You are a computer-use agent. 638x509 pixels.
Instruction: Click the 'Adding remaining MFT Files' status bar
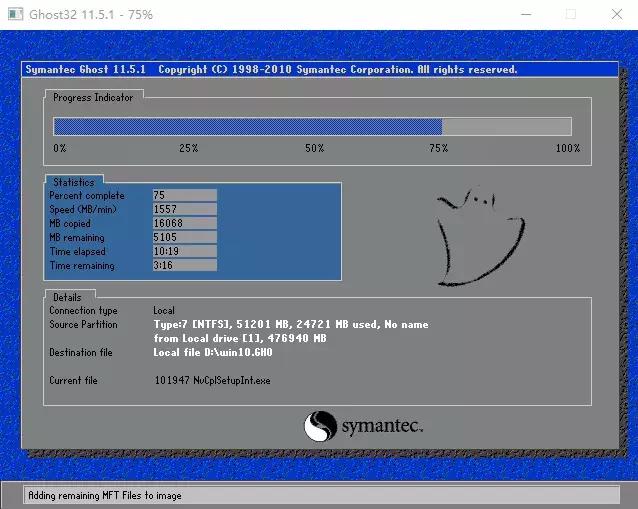click(x=321, y=495)
